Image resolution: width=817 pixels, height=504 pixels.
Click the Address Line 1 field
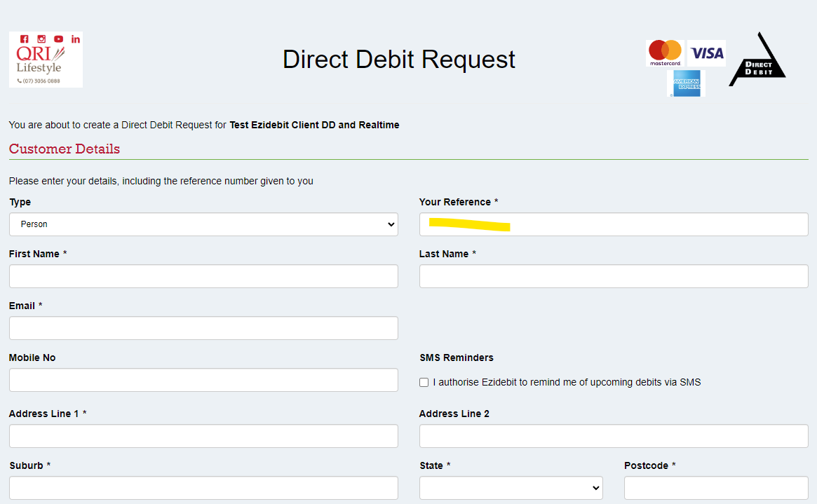pos(204,436)
